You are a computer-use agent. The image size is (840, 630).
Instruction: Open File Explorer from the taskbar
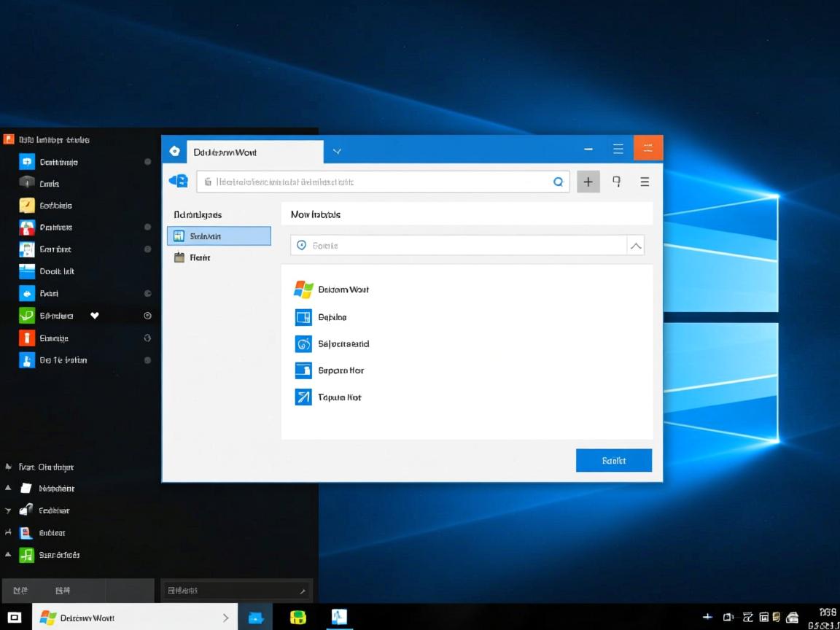point(255,617)
